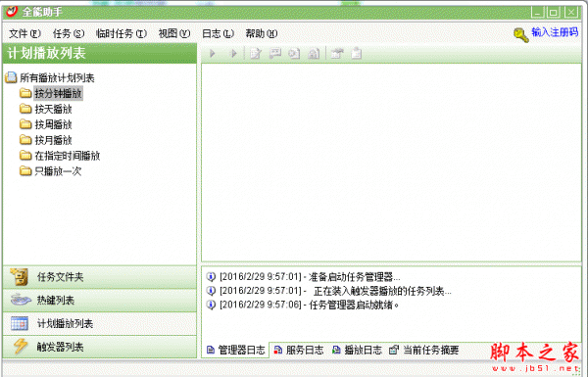Click the cabinet icon of 任务文件夹
The height and width of the screenshot is (377, 588).
[x=20, y=277]
